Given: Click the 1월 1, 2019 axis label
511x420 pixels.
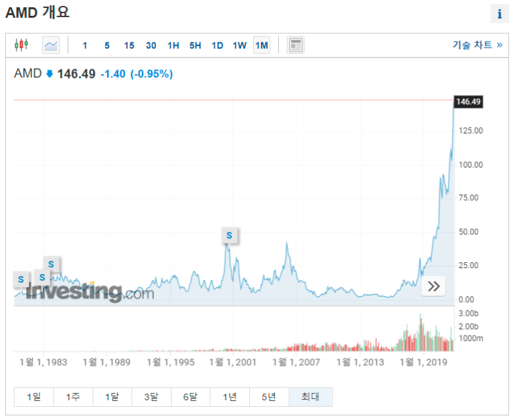Looking at the screenshot, I should coord(423,362).
